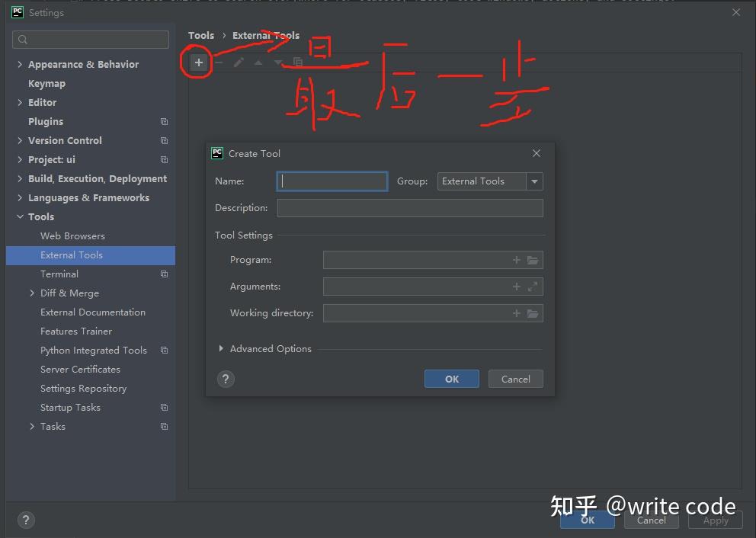Select Keymap in the settings sidebar

(46, 83)
